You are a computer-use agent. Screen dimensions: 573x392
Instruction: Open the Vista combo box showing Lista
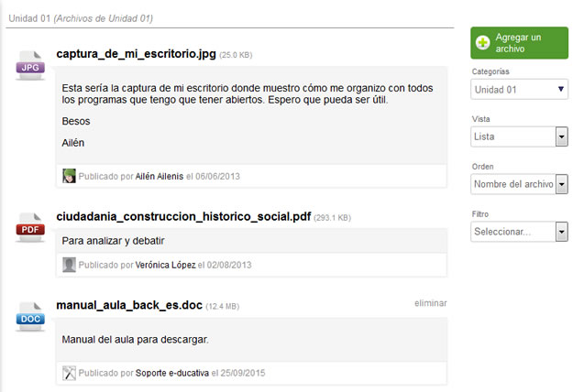coord(519,136)
